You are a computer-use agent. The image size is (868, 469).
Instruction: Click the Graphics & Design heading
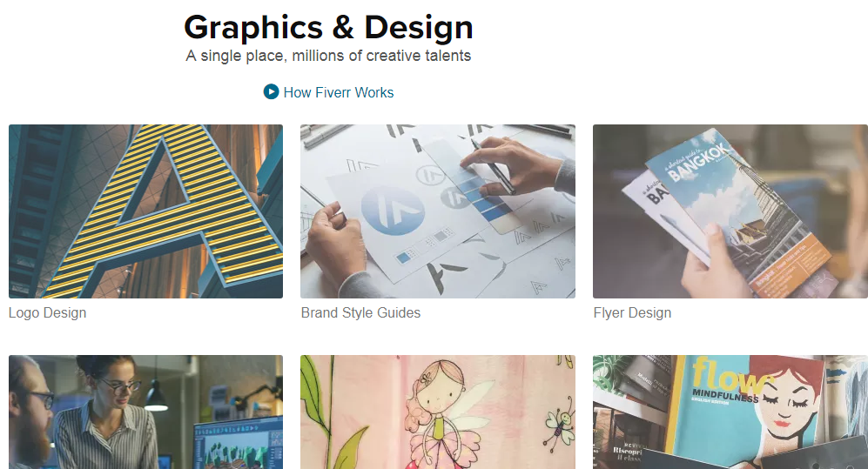point(328,27)
